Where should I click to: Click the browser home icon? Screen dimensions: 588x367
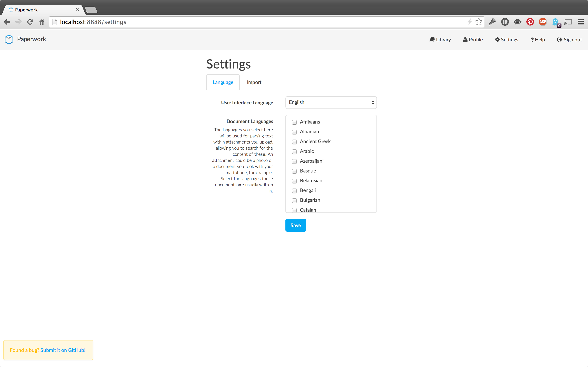(42, 22)
